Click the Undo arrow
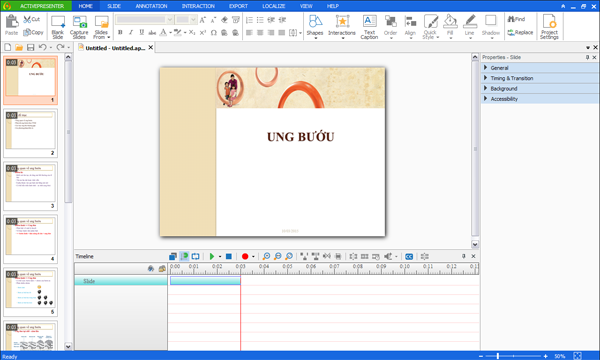Image resolution: width=600 pixels, height=360 pixels. point(42,47)
